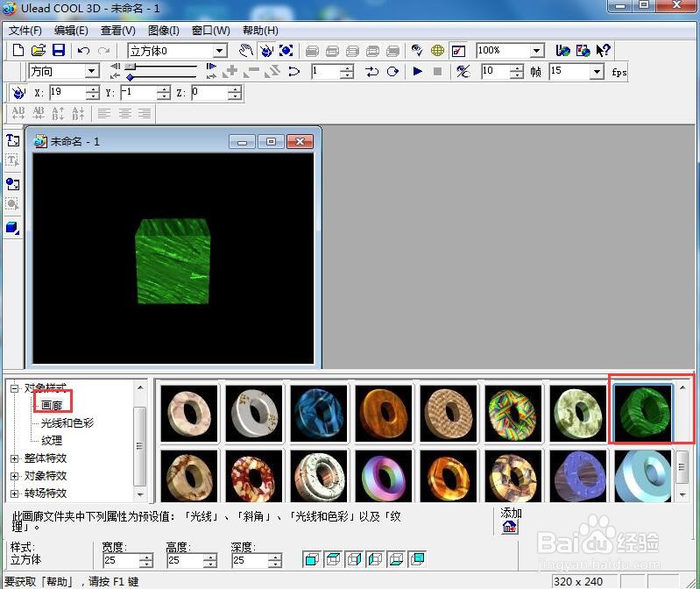This screenshot has height=589, width=700.
Task: Create a new document with New icon
Action: pyautogui.click(x=18, y=50)
